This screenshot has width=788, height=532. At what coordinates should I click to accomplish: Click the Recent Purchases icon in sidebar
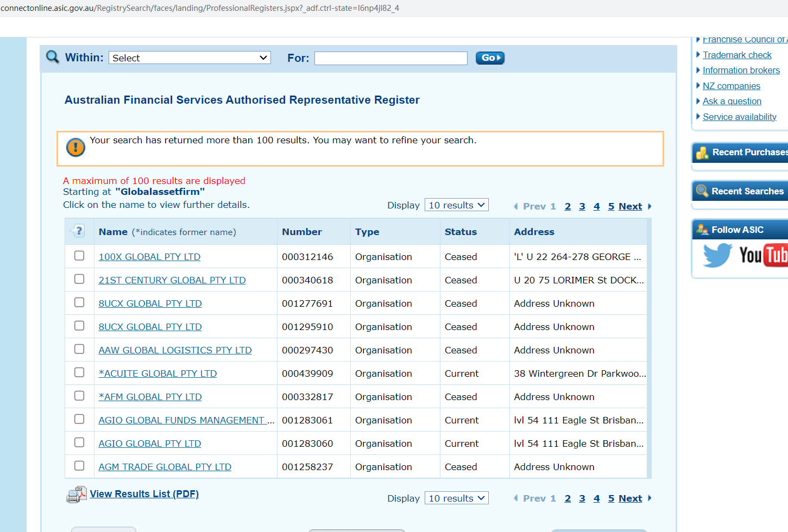[702, 153]
